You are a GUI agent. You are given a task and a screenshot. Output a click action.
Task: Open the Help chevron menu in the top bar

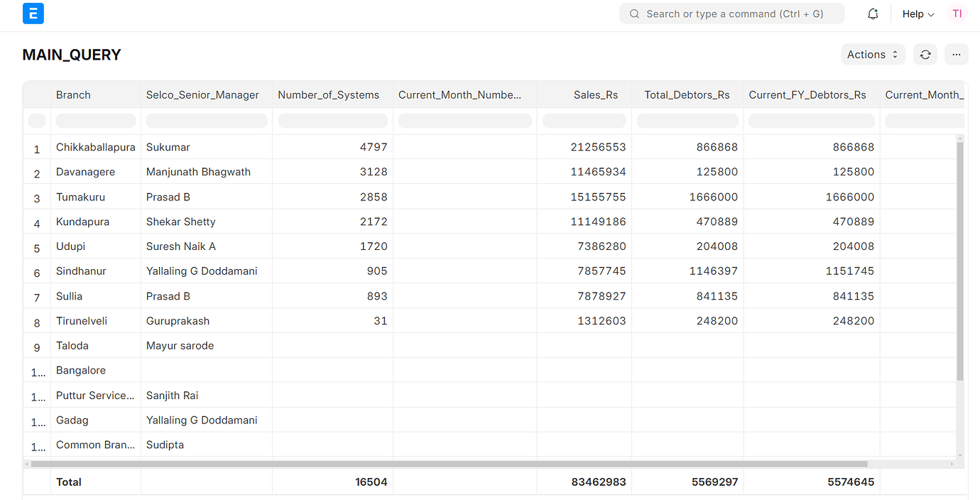tap(931, 14)
